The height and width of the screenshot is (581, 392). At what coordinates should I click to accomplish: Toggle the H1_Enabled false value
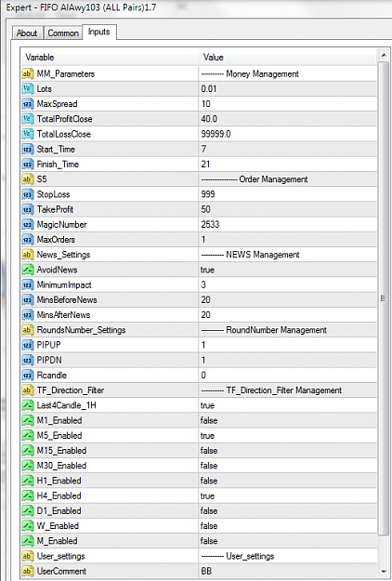[x=209, y=481]
